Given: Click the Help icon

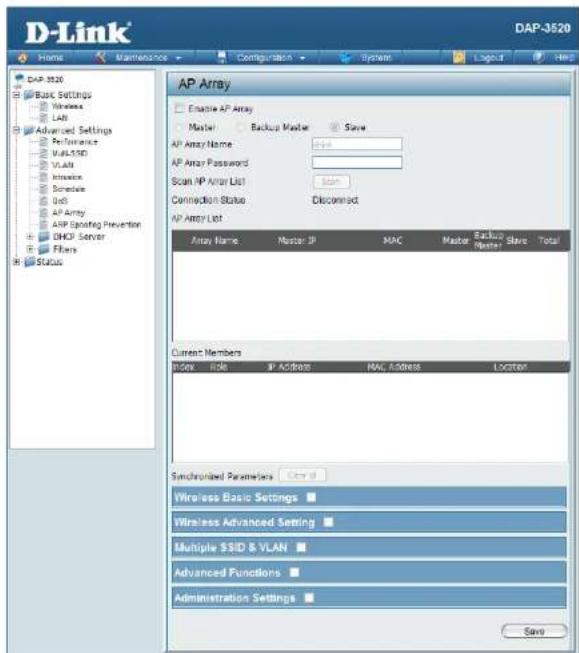Looking at the screenshot, I should [x=539, y=57].
